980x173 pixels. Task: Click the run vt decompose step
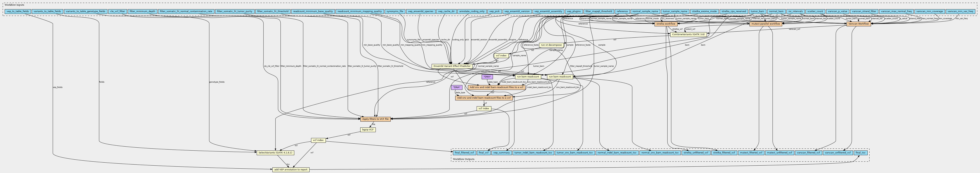[x=551, y=45]
